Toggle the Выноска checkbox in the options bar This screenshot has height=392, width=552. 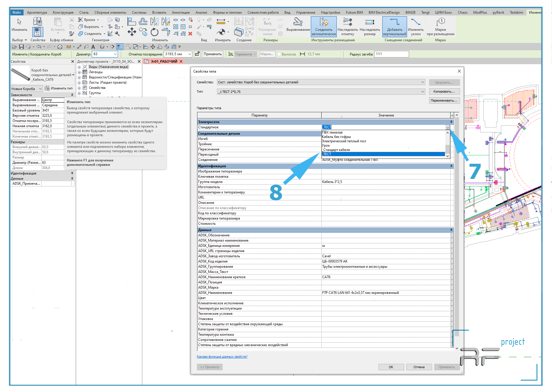pos(279,54)
